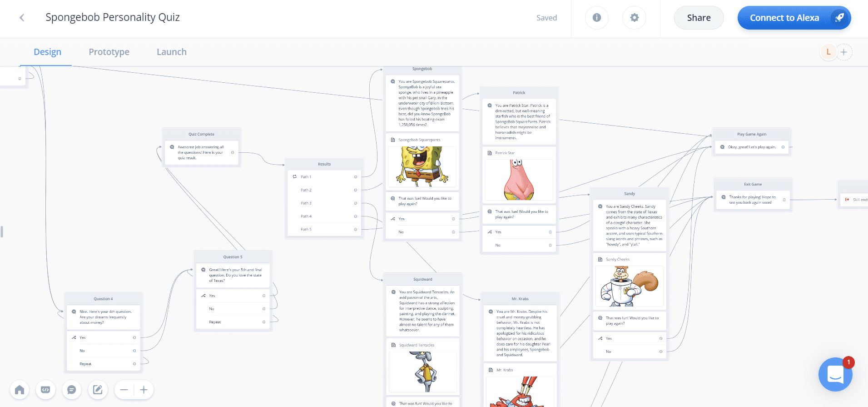
Task: Select the Question 4 block title
Action: click(103, 299)
